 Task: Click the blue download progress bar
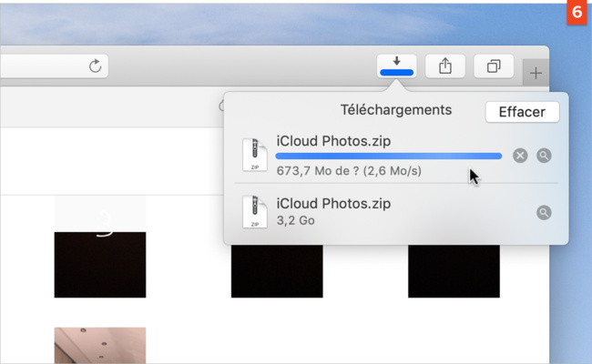pos(388,157)
